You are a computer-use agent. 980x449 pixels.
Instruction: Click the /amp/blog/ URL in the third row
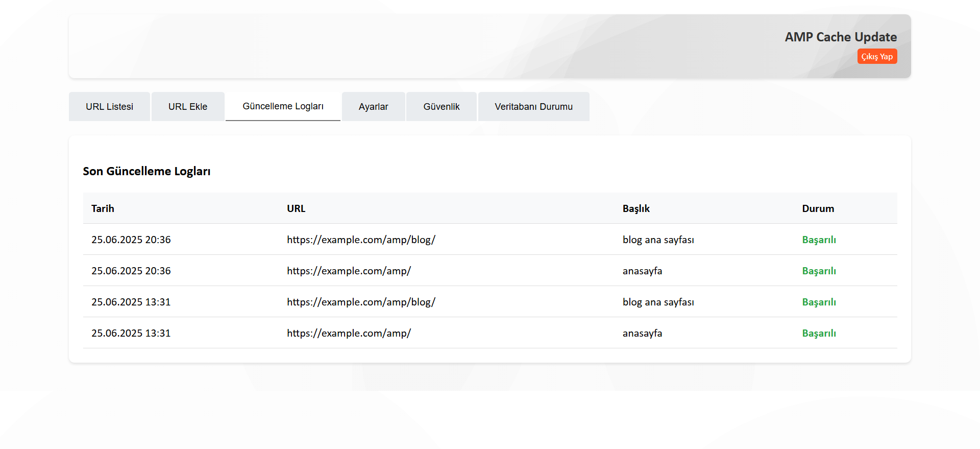point(361,302)
